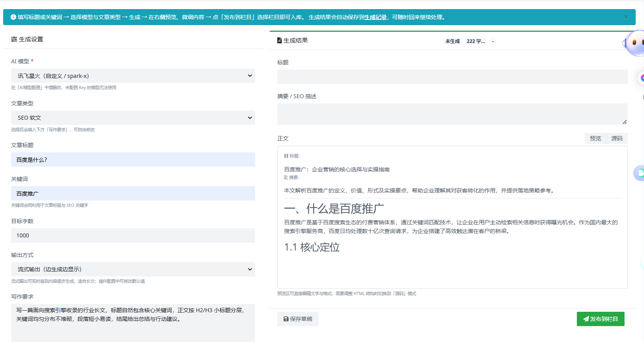The image size is (644, 342).
Task: Expand the 输出方式 dropdown
Action: (133, 269)
